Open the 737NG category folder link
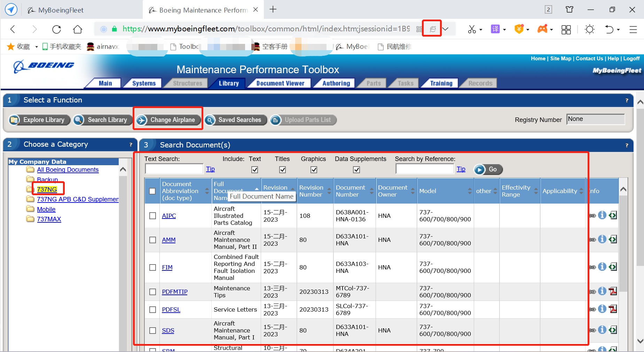 point(47,189)
